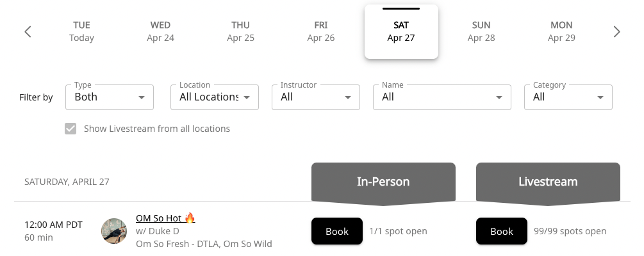This screenshot has height=256, width=644.
Task: Select Monday Apr 29 date tab
Action: tap(561, 31)
